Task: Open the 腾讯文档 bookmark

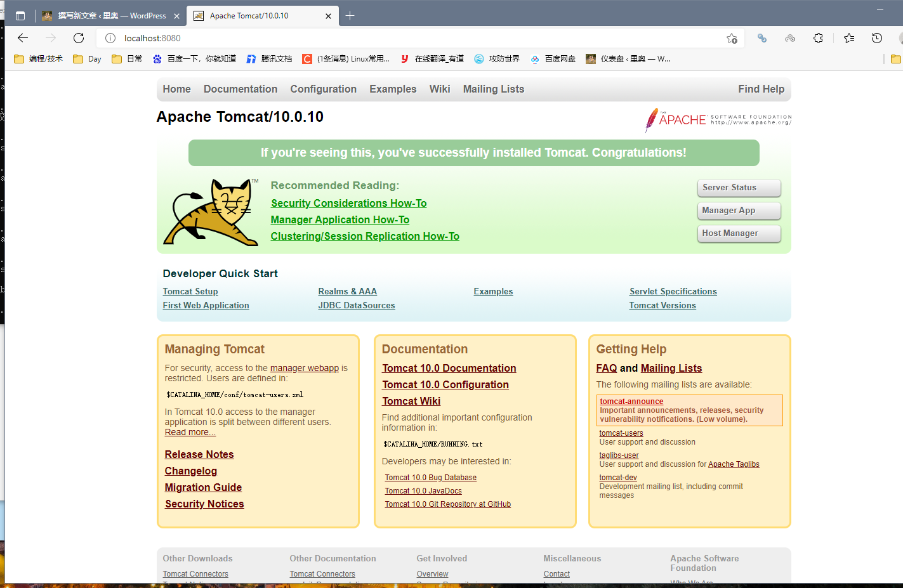Action: coord(269,59)
